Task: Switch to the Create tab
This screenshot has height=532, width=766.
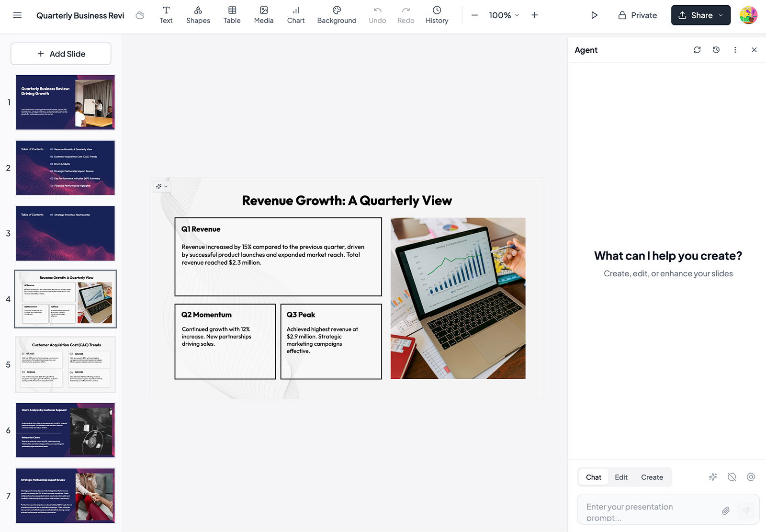Action: [x=652, y=477]
